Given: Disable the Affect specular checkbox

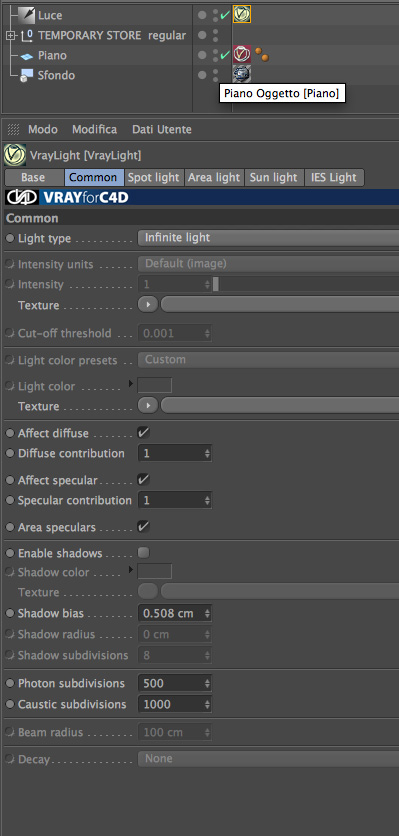Looking at the screenshot, I should (x=143, y=480).
